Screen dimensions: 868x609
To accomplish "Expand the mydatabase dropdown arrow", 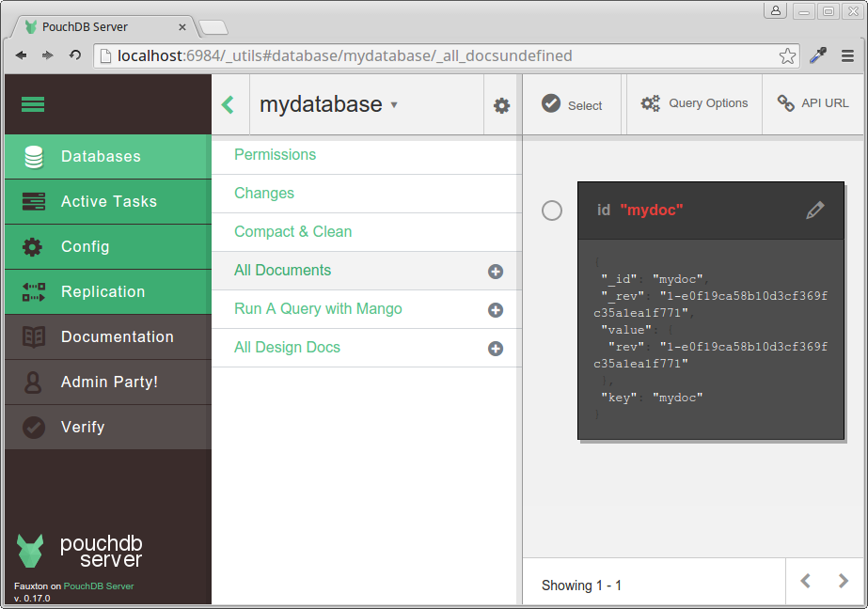I will click(394, 104).
